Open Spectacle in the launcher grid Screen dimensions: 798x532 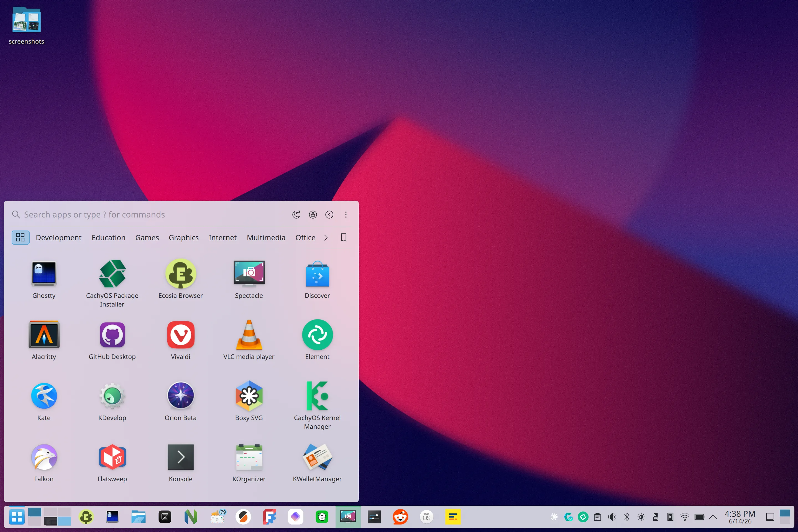(249, 280)
